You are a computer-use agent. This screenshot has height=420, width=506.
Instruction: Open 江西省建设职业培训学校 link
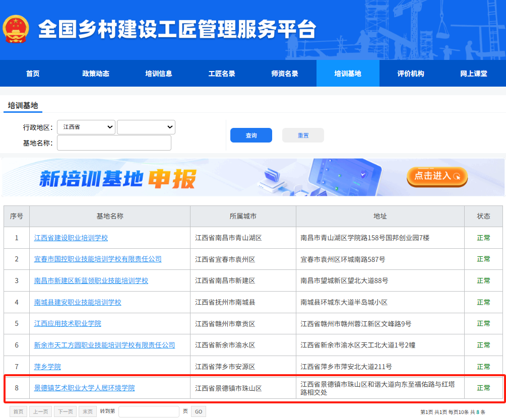point(71,238)
